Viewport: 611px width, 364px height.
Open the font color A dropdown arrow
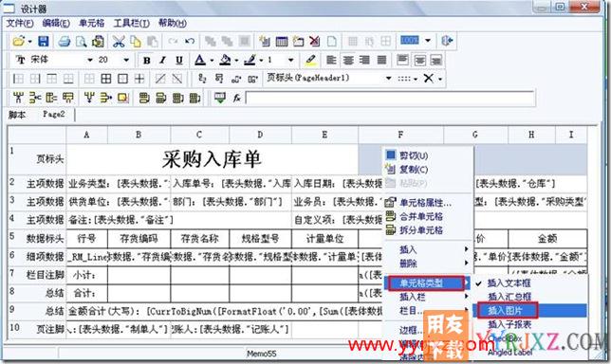click(212, 61)
